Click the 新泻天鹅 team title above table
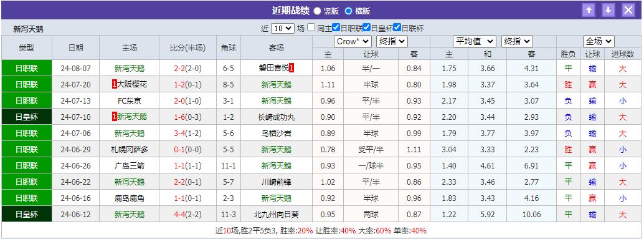Image resolution: width=644 pixels, height=239 pixels. point(29,29)
